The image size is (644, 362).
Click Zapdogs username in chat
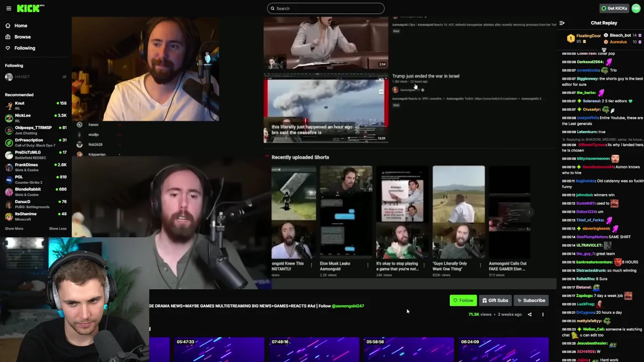point(584,296)
